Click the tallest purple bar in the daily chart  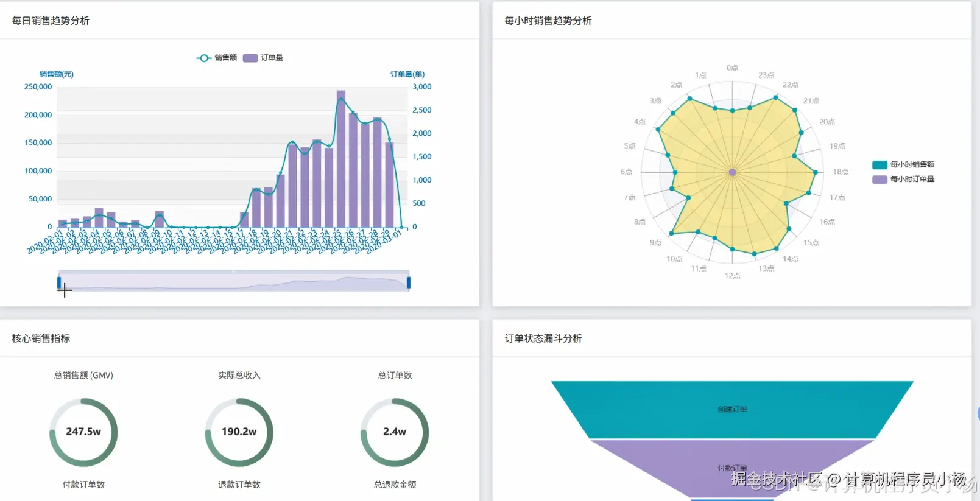(341, 159)
